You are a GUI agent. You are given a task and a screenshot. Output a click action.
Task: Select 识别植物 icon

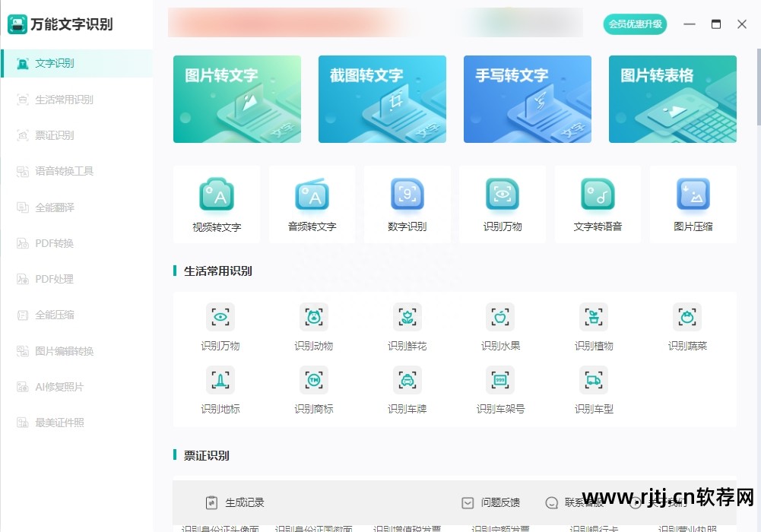click(594, 317)
